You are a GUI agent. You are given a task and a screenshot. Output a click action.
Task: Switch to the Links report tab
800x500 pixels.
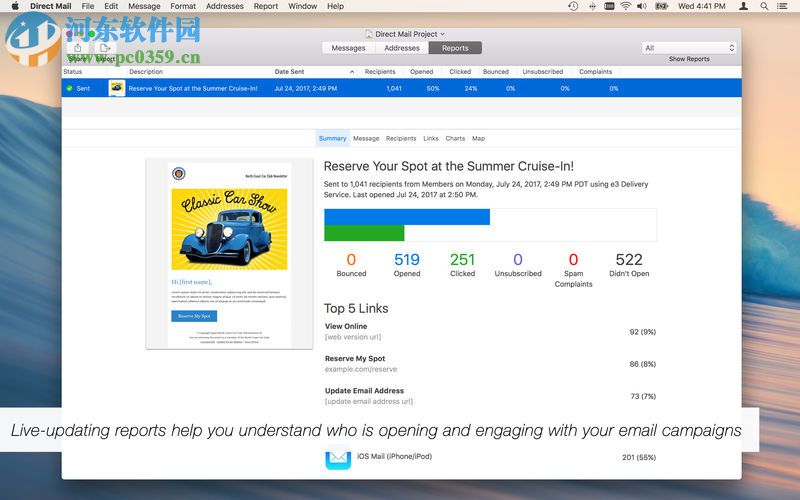coord(431,138)
